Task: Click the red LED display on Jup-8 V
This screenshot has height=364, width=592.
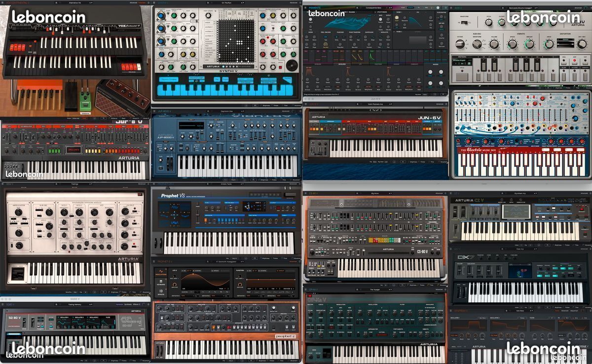Action: coord(74,150)
